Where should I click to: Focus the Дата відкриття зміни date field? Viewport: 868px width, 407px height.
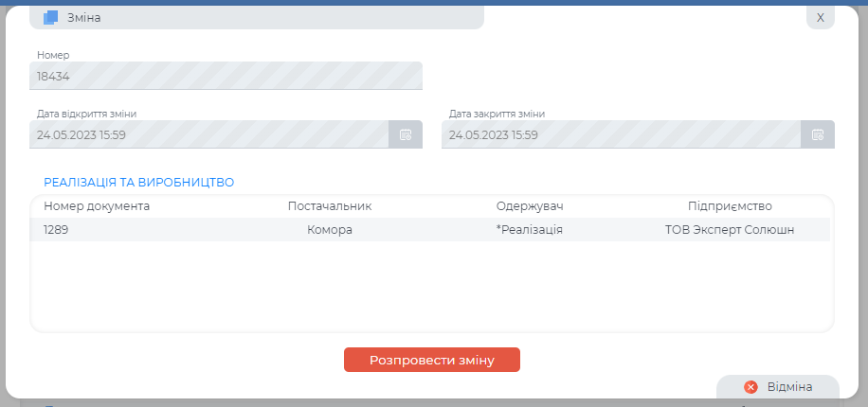tap(208, 134)
